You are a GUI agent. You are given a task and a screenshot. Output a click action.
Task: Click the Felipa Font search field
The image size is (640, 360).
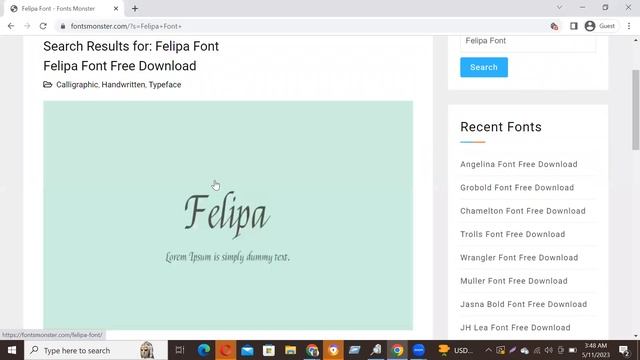tap(528, 41)
